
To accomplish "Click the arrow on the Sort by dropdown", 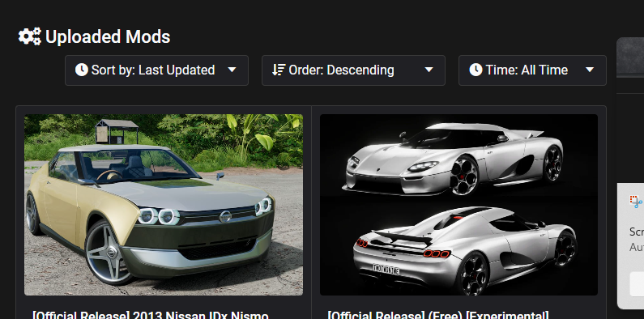I will (x=232, y=70).
